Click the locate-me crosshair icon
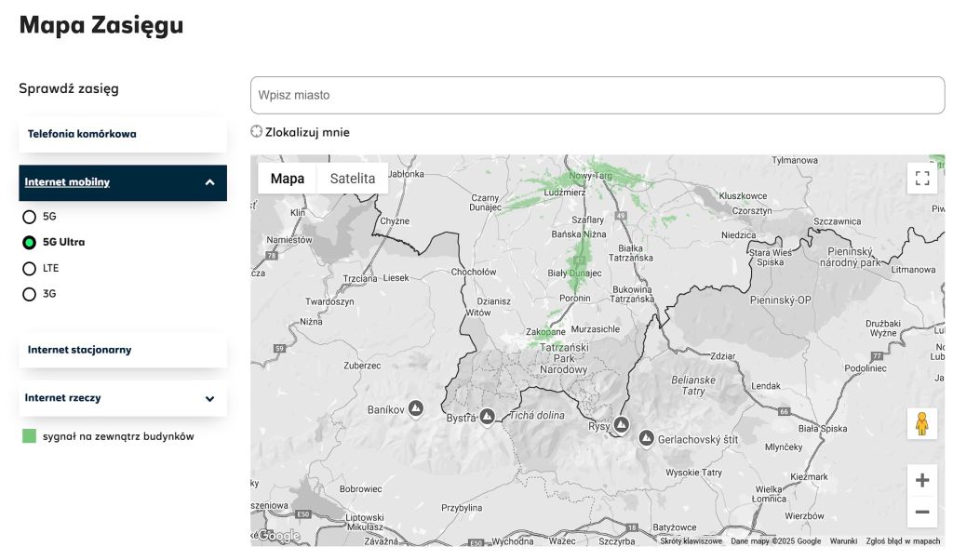 (x=257, y=132)
